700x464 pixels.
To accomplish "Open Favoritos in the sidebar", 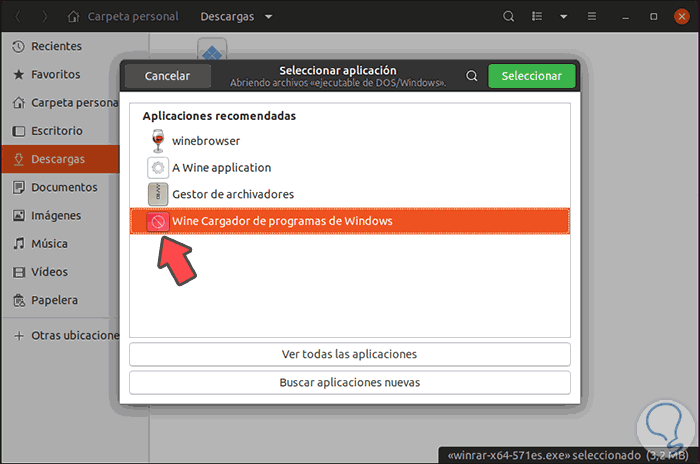I will click(x=61, y=75).
